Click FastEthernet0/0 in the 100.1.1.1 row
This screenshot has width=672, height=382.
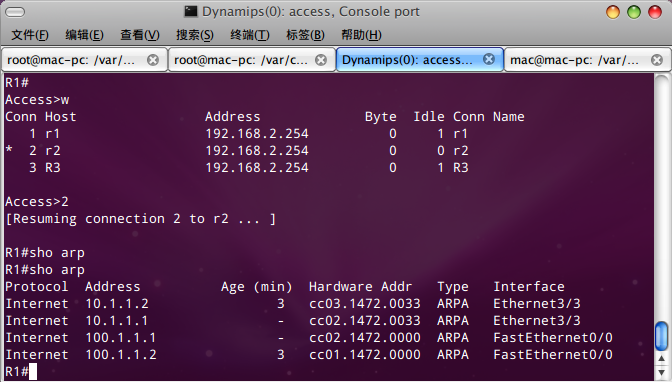(x=553, y=337)
